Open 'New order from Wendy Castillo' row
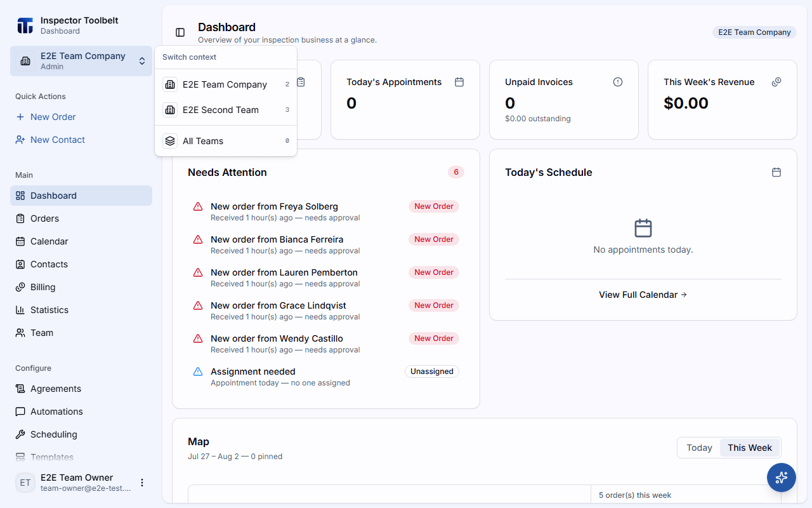 [x=326, y=344]
